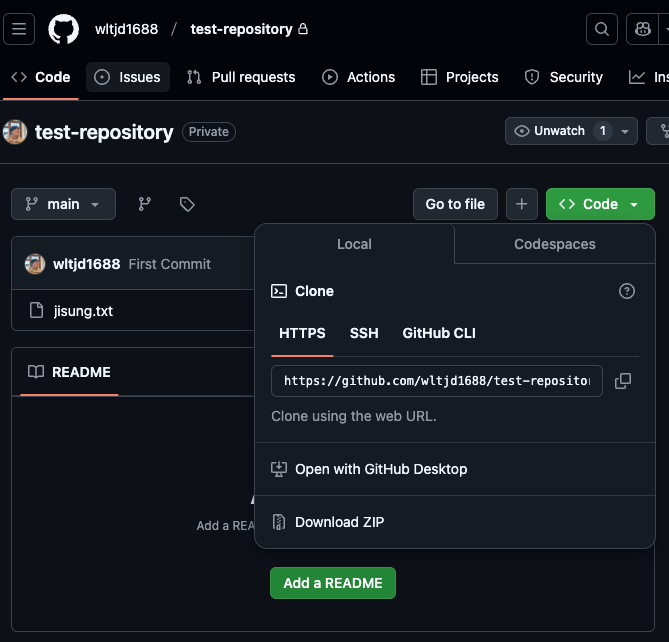Click the GitHub logo icon
The width and height of the screenshot is (669, 642).
63,29
